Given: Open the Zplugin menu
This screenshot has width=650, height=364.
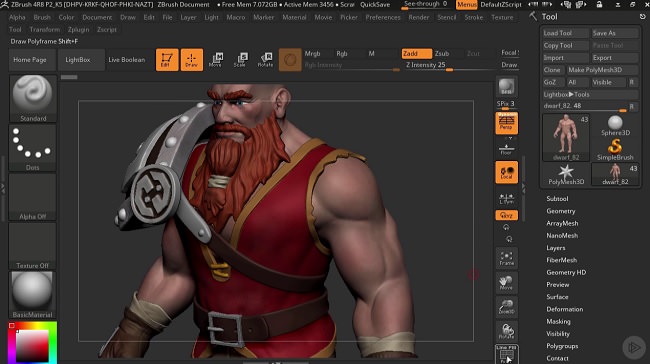Looking at the screenshot, I should (78, 30).
